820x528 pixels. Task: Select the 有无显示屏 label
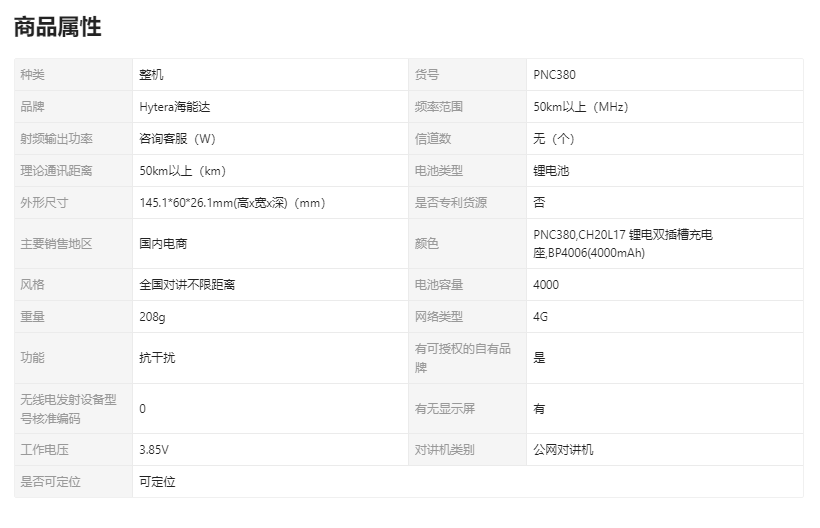[445, 409]
